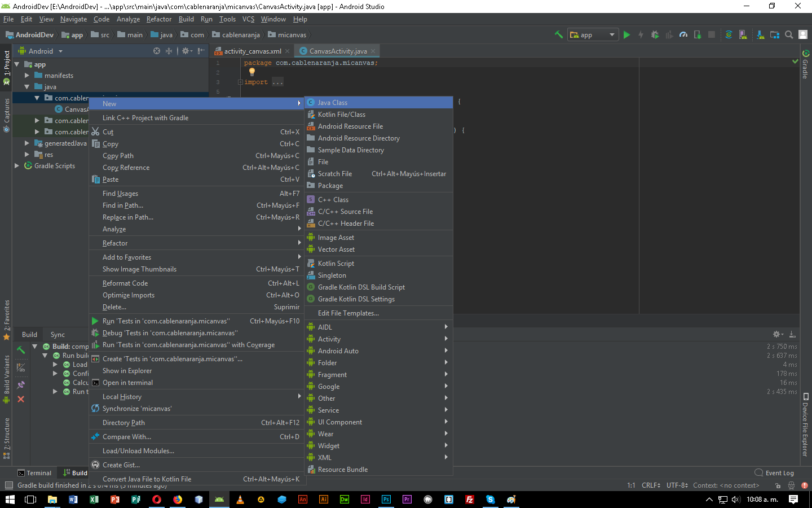Expand the folded import block in editor
The height and width of the screenshot is (508, 812).
pyautogui.click(x=241, y=82)
